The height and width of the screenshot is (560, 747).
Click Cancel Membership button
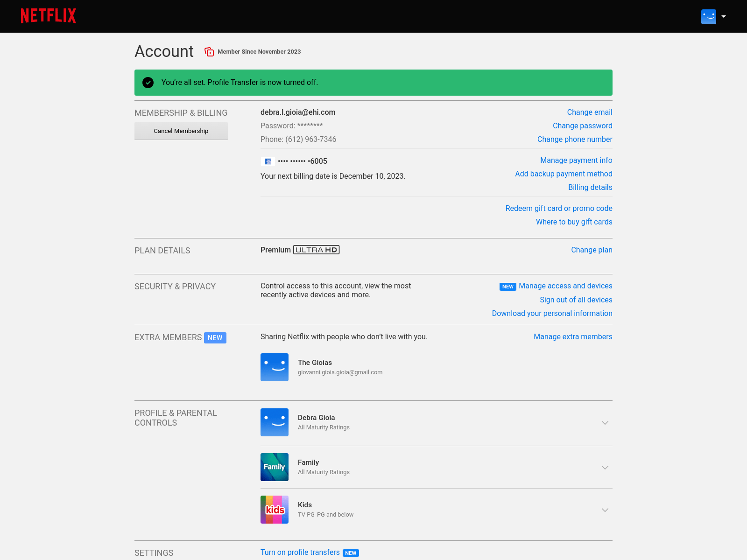pos(181,131)
